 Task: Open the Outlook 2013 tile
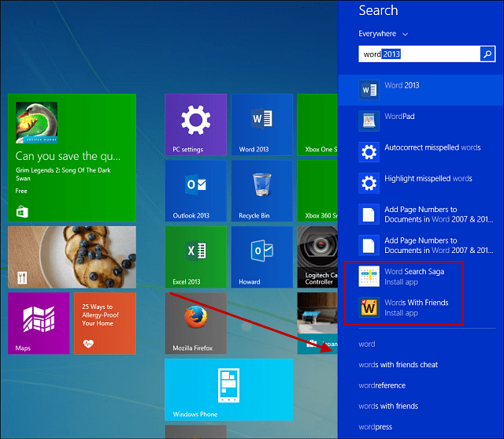point(196,191)
